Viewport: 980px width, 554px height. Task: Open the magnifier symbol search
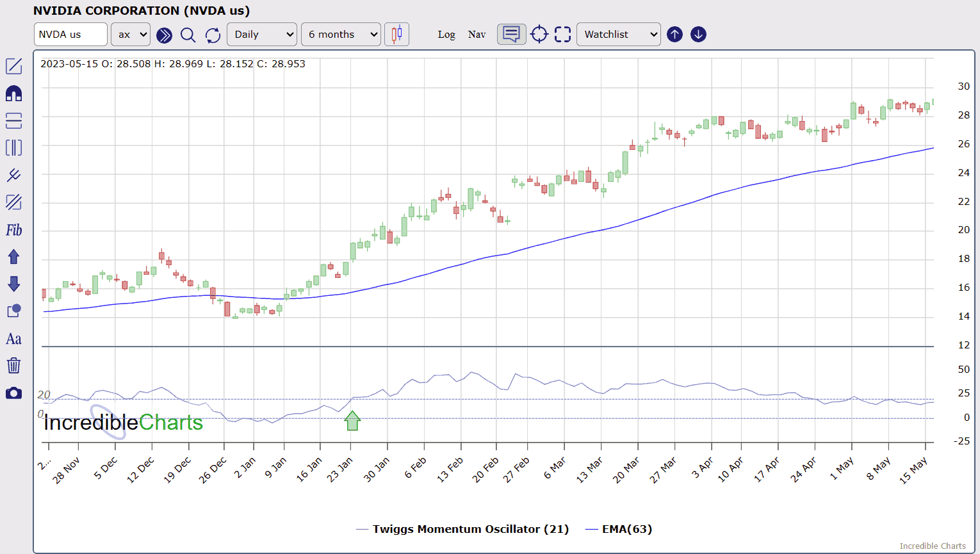188,35
